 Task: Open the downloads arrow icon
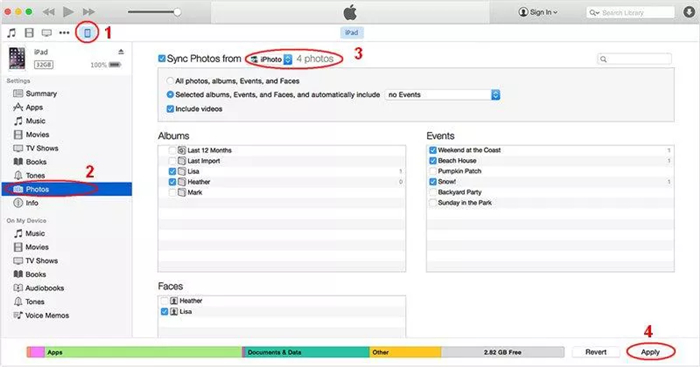pyautogui.click(x=689, y=12)
